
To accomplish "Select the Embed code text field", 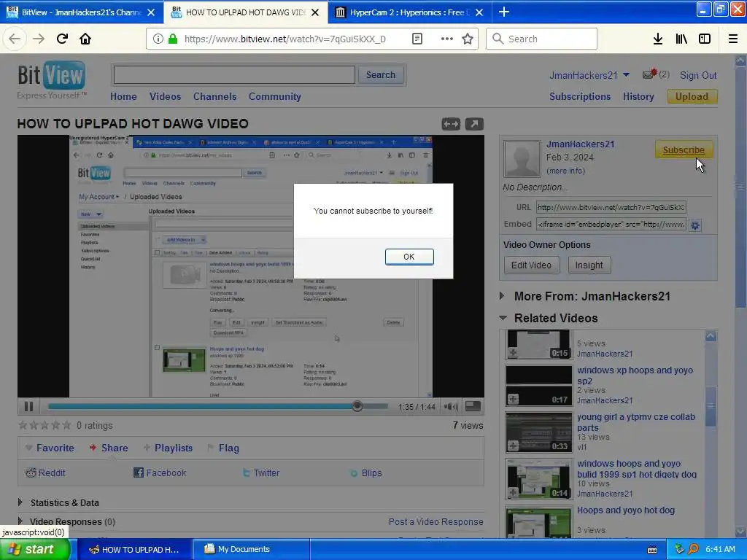I will point(611,224).
